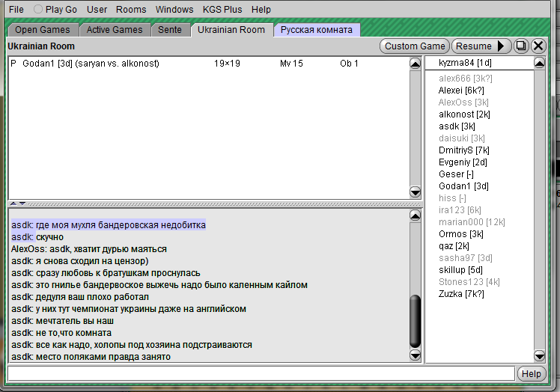Click the chat scrollbar thumb

click(416, 320)
